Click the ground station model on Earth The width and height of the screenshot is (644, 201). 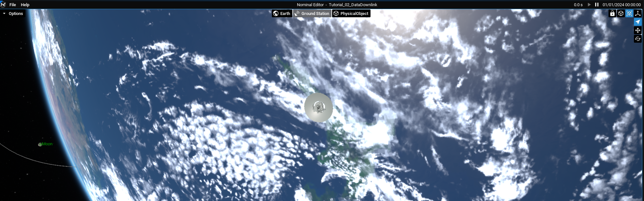[x=318, y=107]
